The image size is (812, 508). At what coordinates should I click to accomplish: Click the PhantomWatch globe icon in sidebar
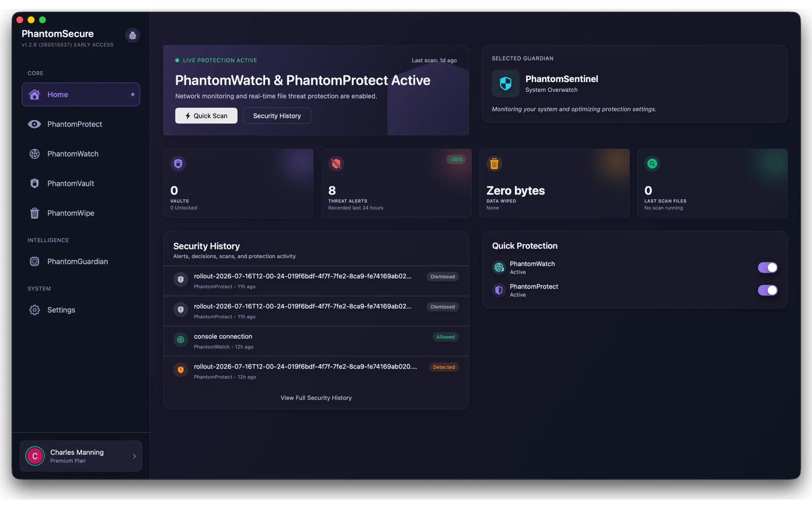point(35,154)
